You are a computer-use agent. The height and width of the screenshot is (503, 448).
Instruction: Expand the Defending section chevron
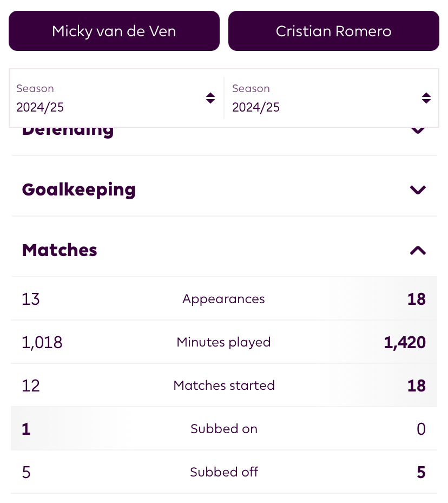tap(418, 131)
